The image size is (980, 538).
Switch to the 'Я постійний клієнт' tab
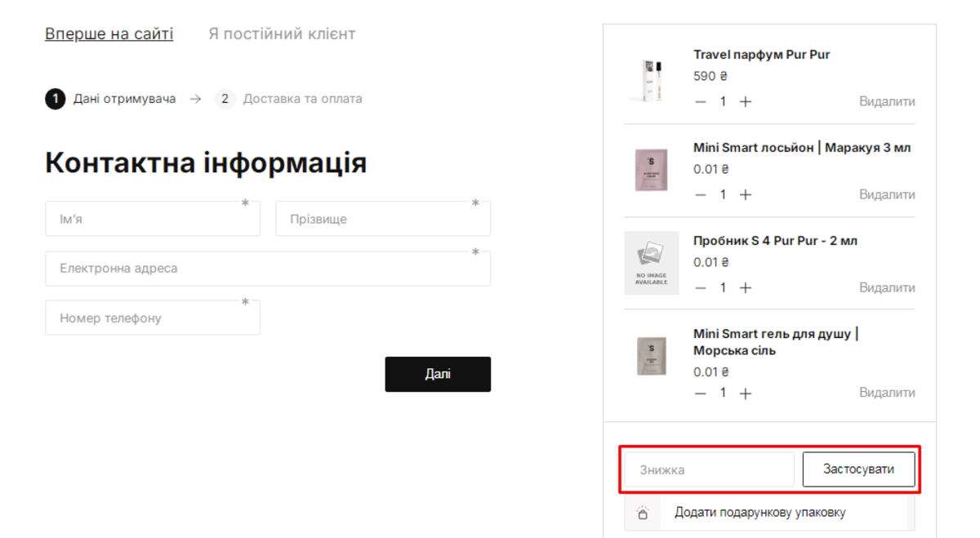click(x=281, y=33)
